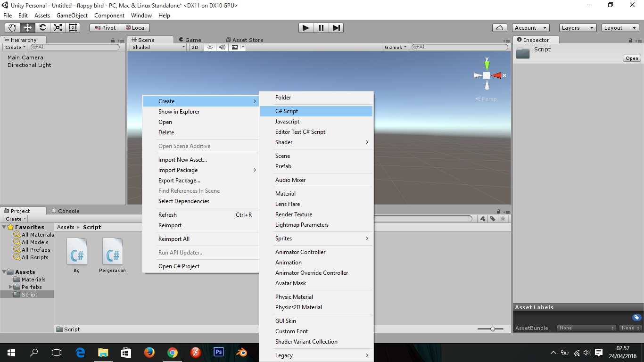Open Blender from the taskbar
This screenshot has height=362, width=644.
coord(242,352)
